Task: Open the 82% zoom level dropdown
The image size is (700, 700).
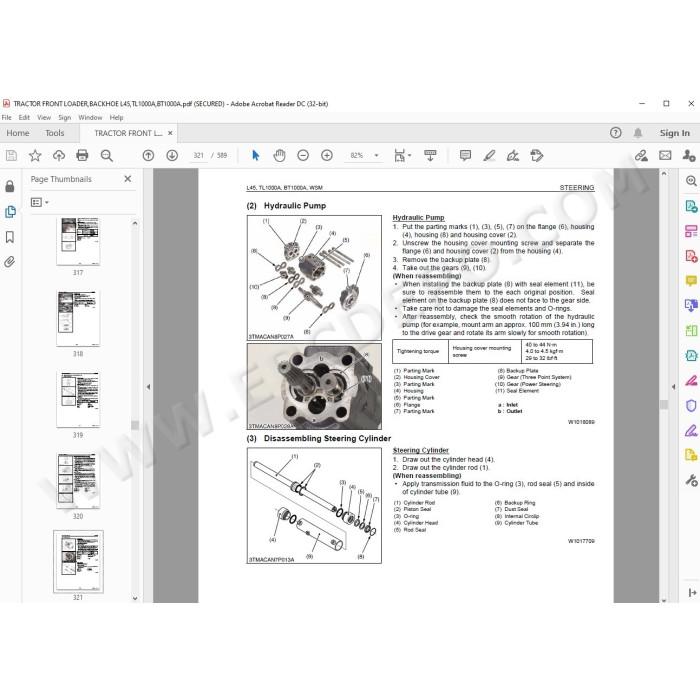Action: pos(376,155)
